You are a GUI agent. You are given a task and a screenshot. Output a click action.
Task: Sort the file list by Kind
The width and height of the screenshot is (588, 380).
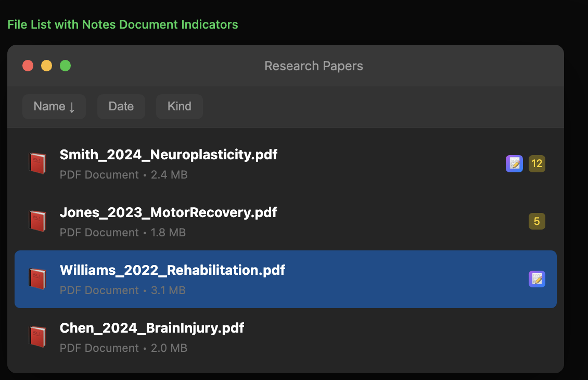coord(179,106)
